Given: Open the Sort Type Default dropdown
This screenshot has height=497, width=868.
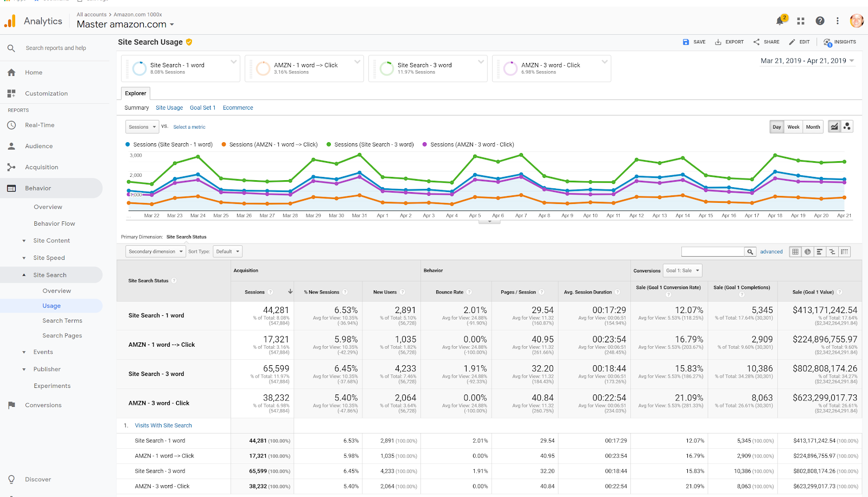Looking at the screenshot, I should click(227, 252).
